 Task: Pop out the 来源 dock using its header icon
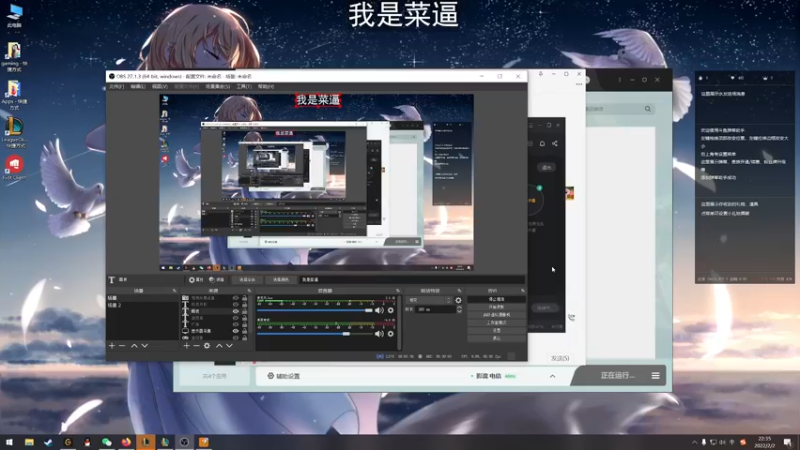[x=249, y=291]
